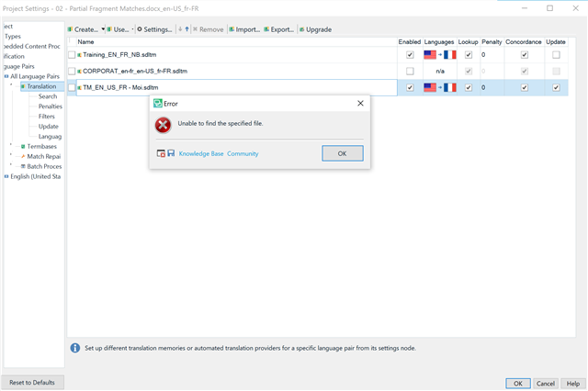Tick the row selection box for Training_EN_FR_NB.sdltm

pos(72,55)
